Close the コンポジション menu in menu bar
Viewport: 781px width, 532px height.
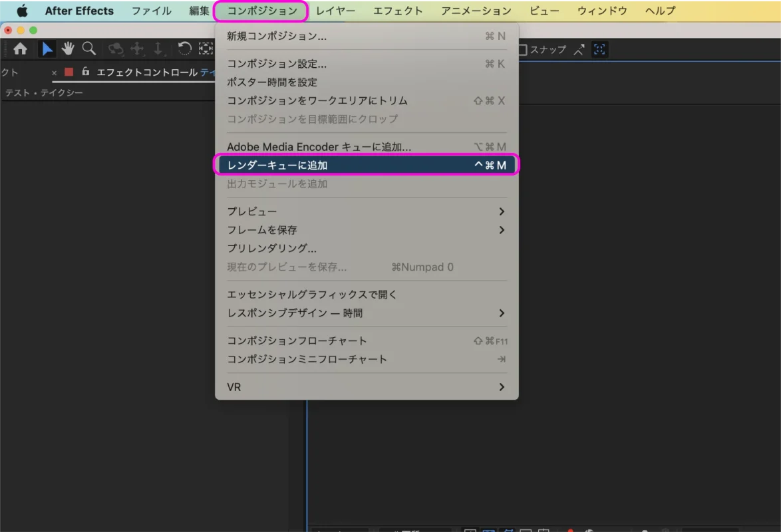coord(262,11)
